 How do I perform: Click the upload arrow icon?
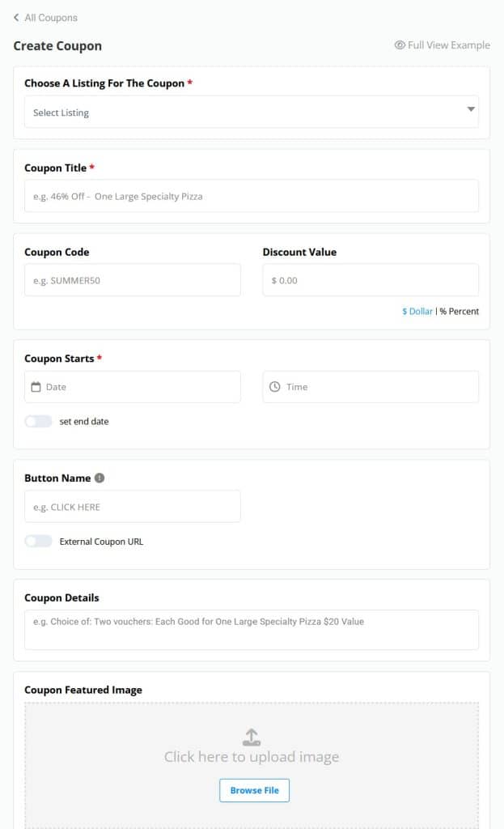pyautogui.click(x=252, y=737)
